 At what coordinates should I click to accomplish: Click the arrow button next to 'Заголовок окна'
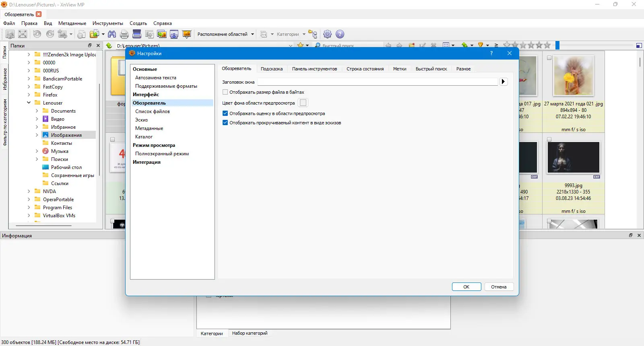pos(504,82)
